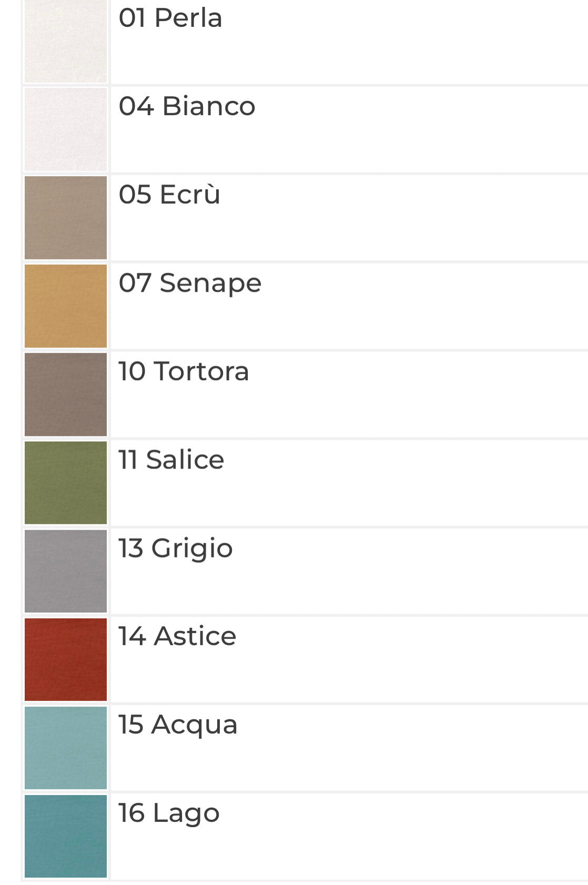Select the 04 Bianco color swatch
Image resolution: width=588 pixels, height=885 pixels.
point(66,129)
